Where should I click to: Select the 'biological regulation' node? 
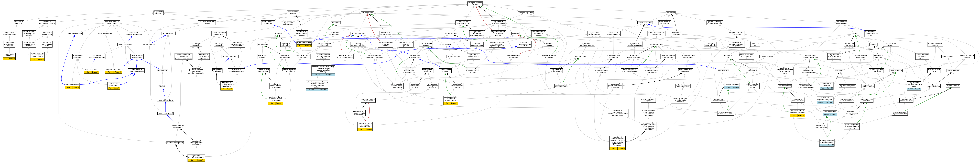coord(526,13)
